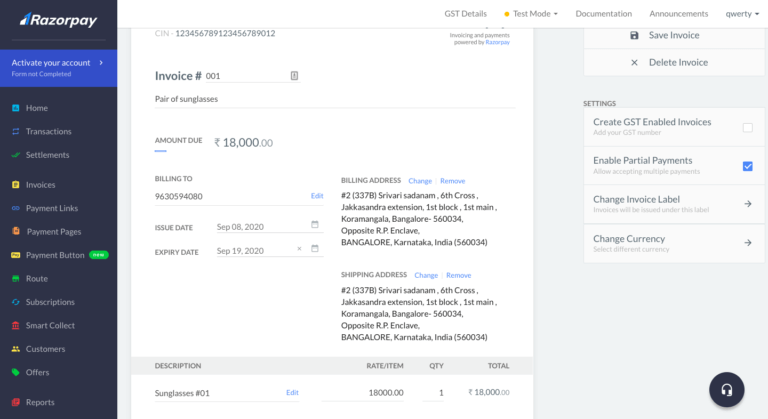The image size is (768, 419).
Task: Clear the expiry date with x icon
Action: click(299, 249)
